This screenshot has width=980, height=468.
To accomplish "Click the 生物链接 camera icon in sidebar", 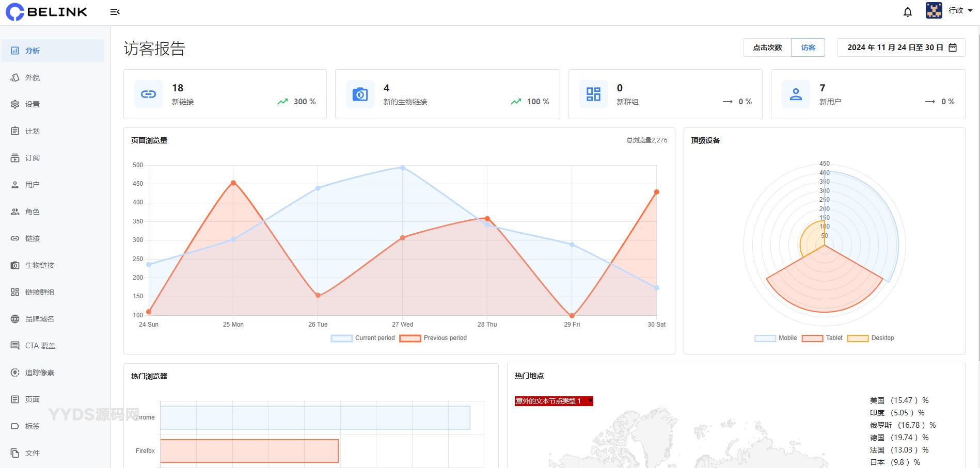I will (x=15, y=265).
